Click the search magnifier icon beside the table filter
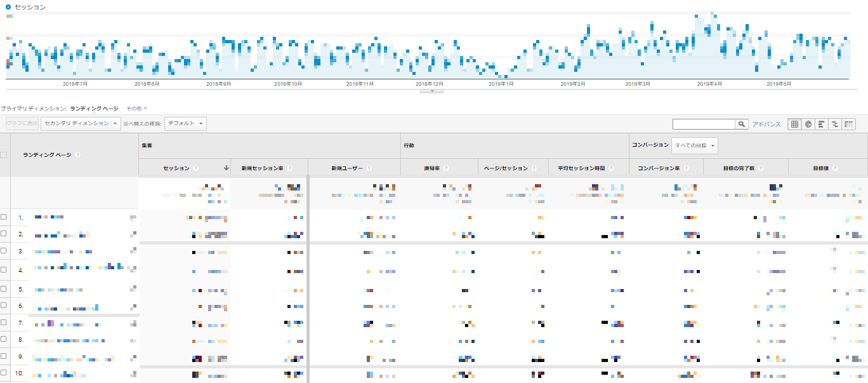This screenshot has height=383, width=868. click(742, 124)
